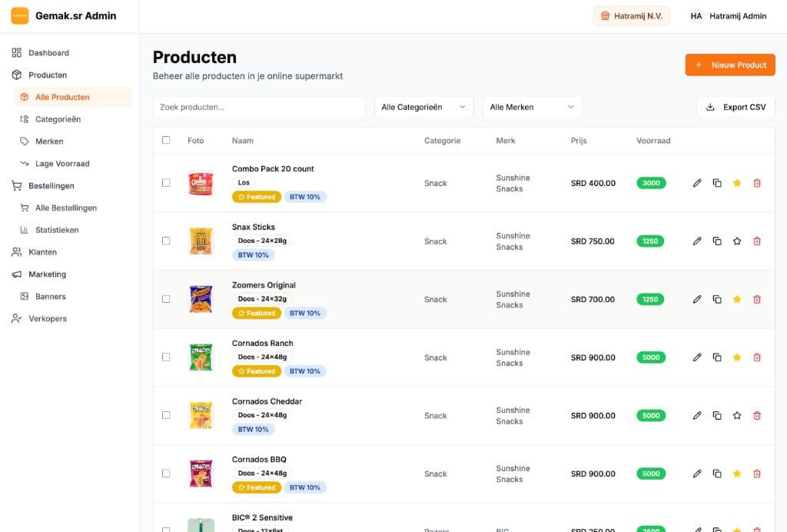Viewport: 787px width, 532px height.
Task: Duplicate the Combo Pack 20 count product
Action: click(x=717, y=183)
